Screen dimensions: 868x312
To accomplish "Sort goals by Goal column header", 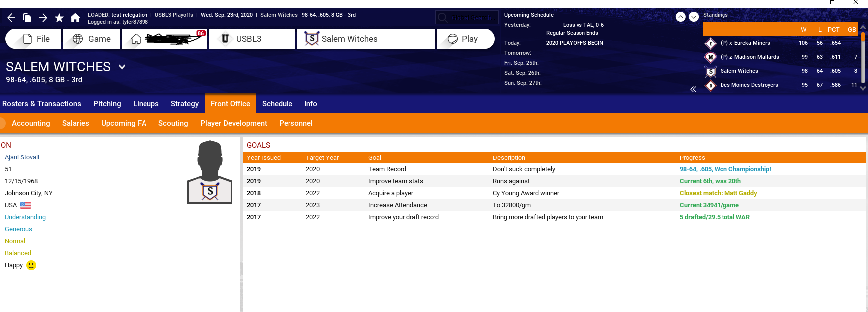I will pyautogui.click(x=375, y=158).
